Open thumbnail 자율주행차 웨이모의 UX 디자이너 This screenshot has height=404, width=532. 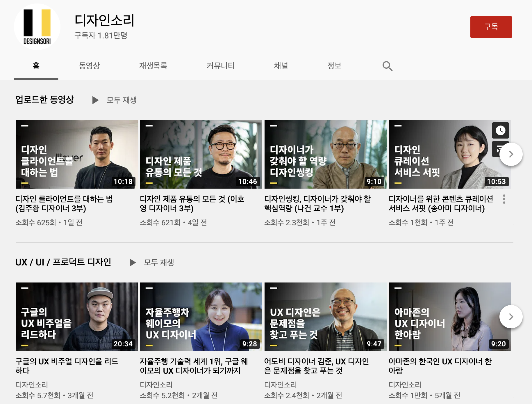201,317
